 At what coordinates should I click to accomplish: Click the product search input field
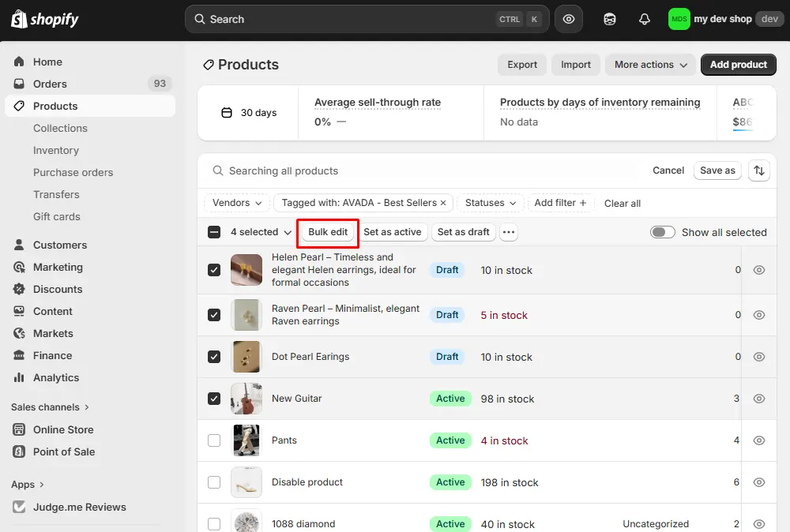coord(355,170)
